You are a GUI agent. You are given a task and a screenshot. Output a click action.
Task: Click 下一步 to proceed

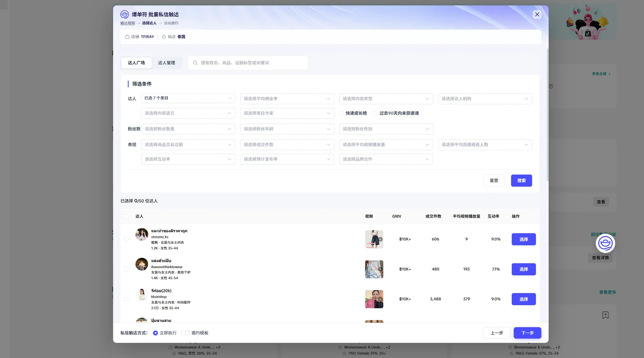pos(528,333)
